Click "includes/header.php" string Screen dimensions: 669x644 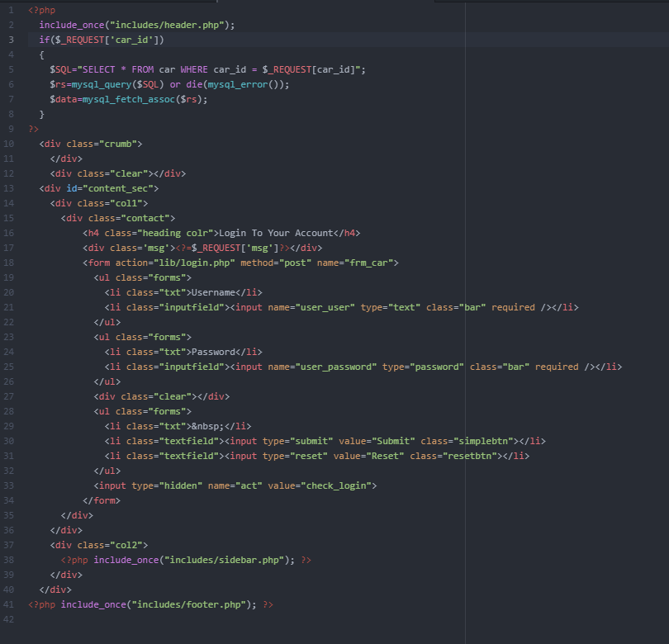167,25
